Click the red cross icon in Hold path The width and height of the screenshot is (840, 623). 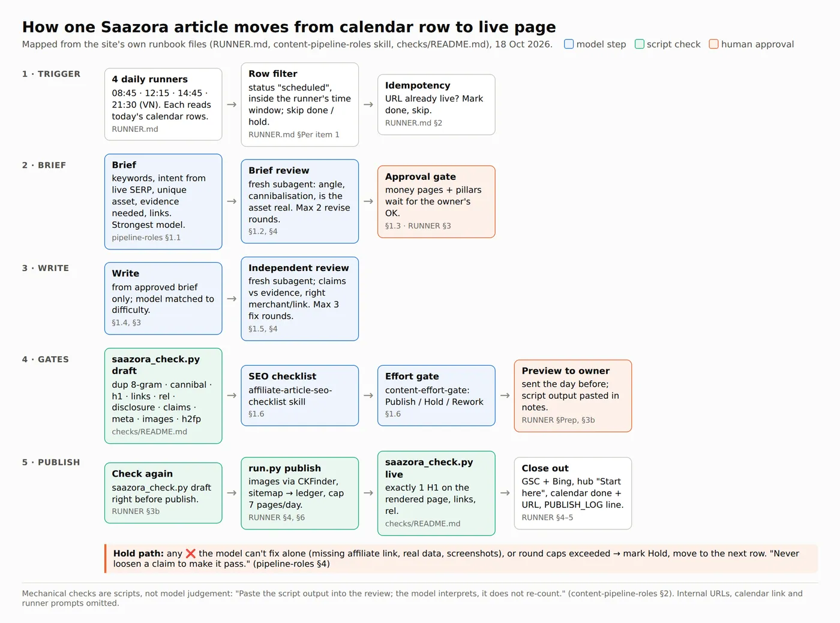191,553
